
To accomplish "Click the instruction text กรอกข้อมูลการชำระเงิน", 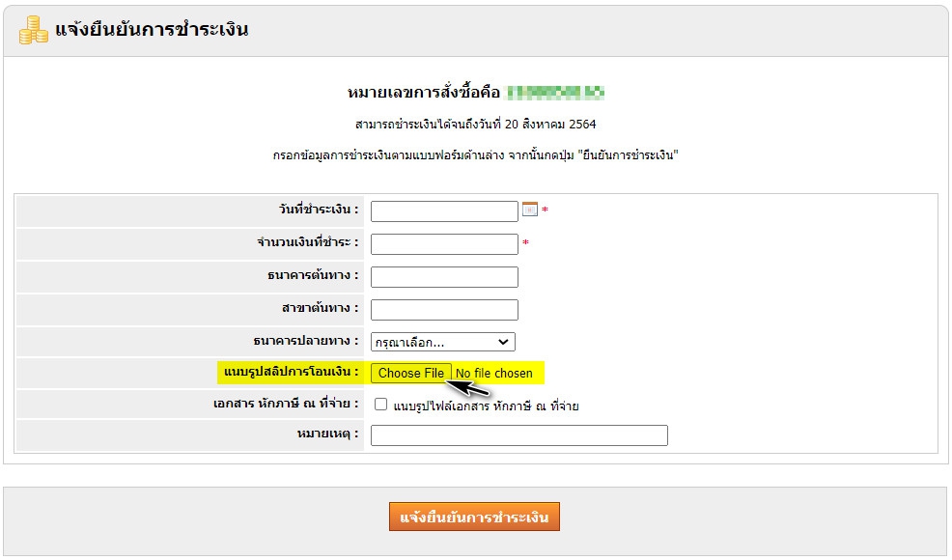I will point(475,155).
